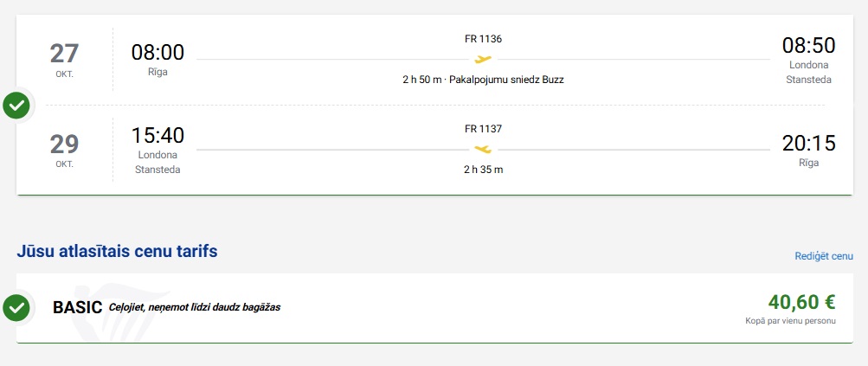This screenshot has width=868, height=366.
Task: Click Kopā par vienu personu label
Action: click(x=790, y=321)
